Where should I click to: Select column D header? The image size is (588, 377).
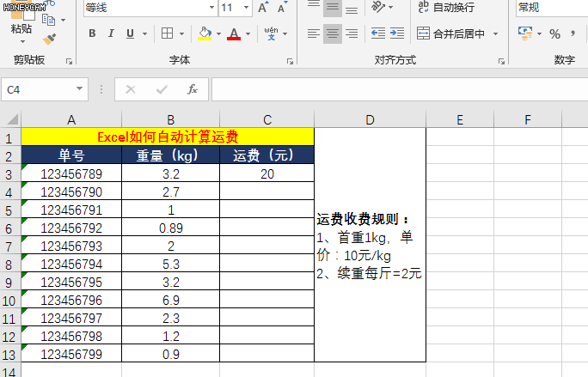[x=371, y=120]
